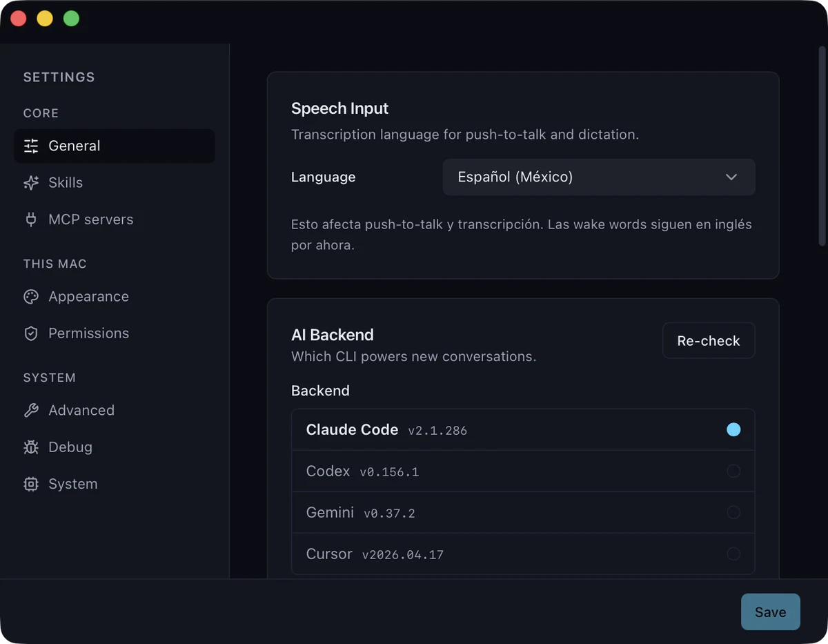Switch to Appearance settings

(x=115, y=297)
